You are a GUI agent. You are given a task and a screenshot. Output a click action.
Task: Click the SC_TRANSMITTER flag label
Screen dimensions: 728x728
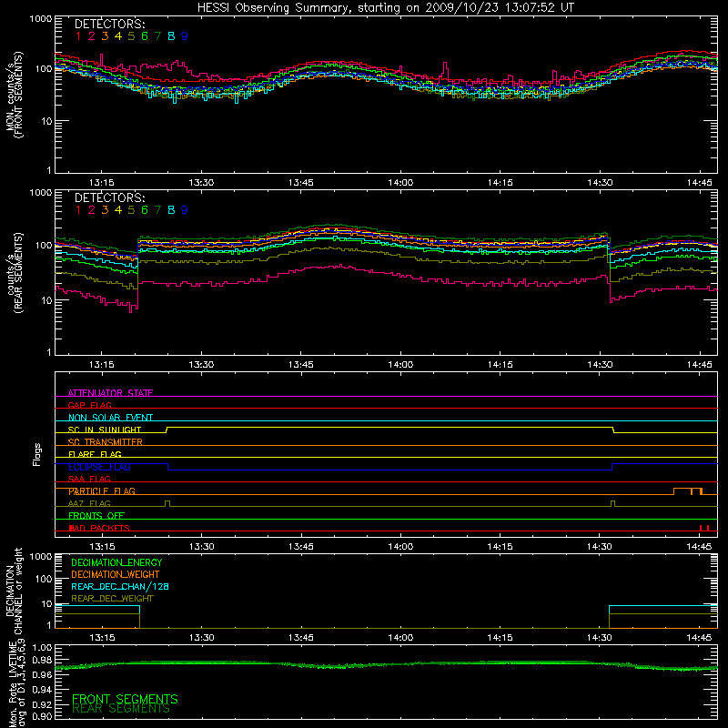[x=106, y=442]
